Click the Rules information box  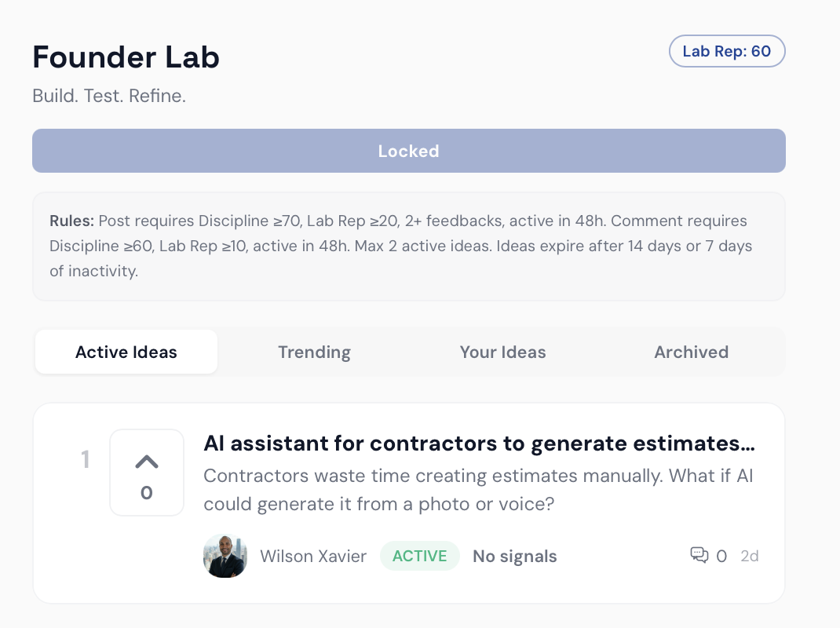click(x=408, y=246)
